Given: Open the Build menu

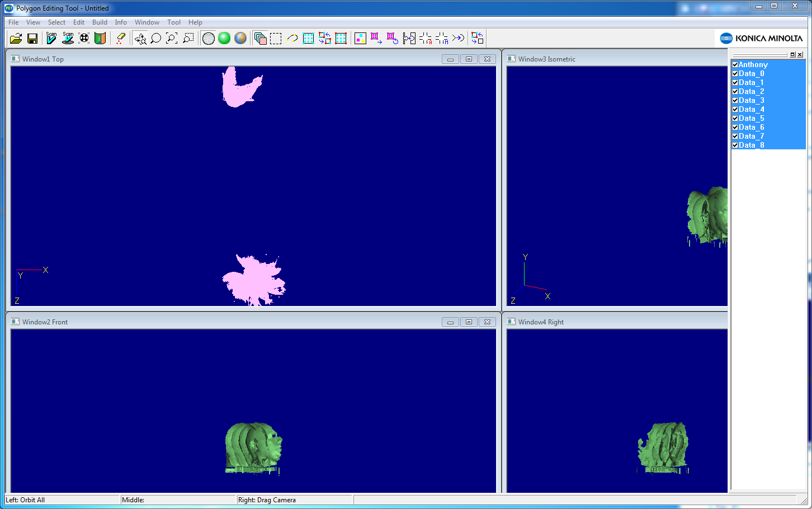Looking at the screenshot, I should pyautogui.click(x=100, y=22).
